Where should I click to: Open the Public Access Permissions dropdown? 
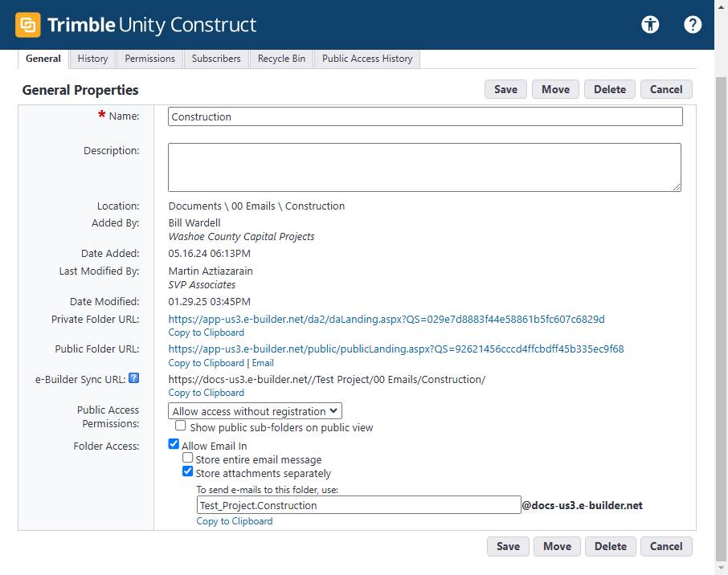click(x=255, y=411)
